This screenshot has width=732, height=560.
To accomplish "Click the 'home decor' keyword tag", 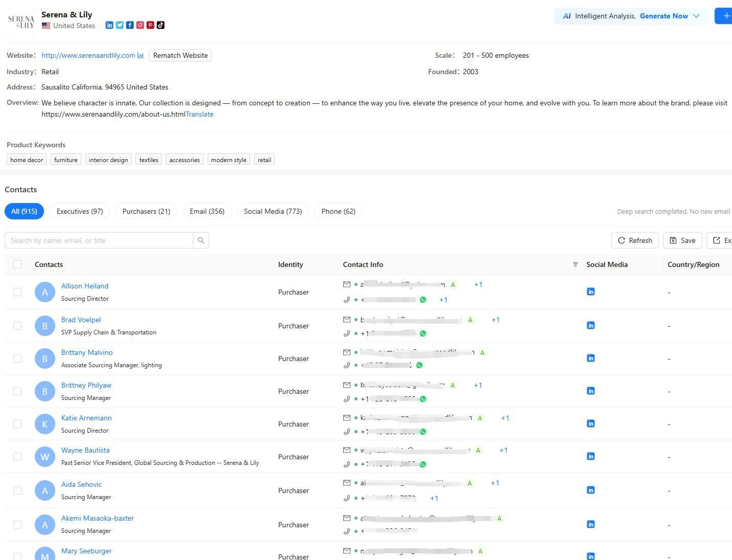I will 27,160.
